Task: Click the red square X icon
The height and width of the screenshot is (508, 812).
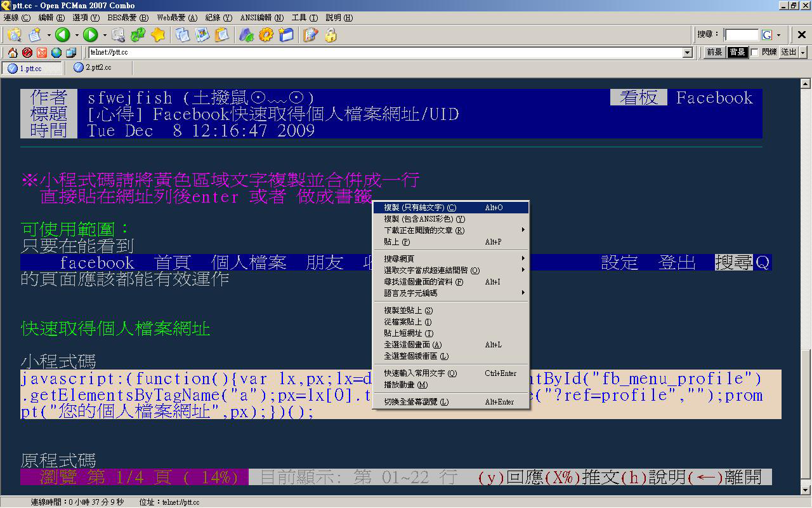Action: [42, 53]
